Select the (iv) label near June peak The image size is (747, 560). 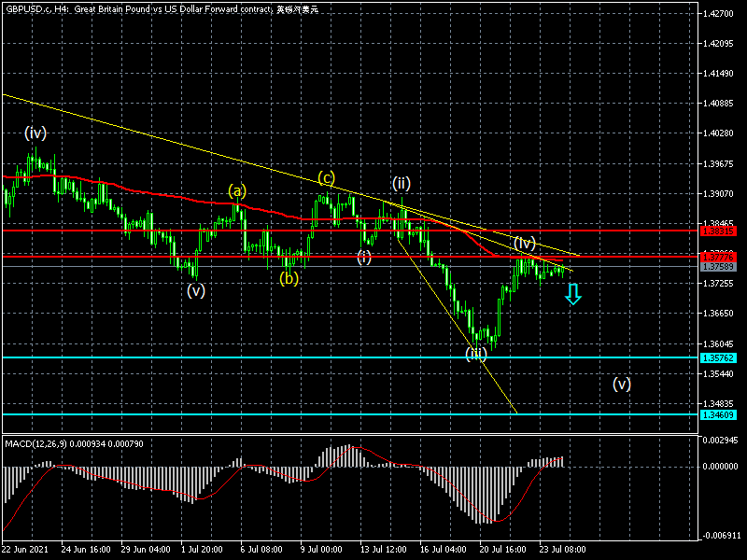point(35,133)
